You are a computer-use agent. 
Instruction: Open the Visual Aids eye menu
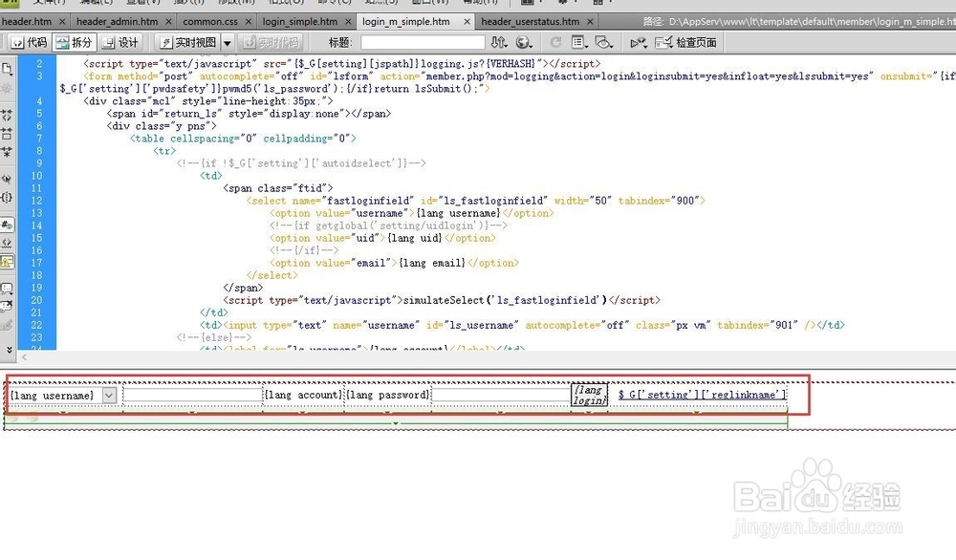603,43
